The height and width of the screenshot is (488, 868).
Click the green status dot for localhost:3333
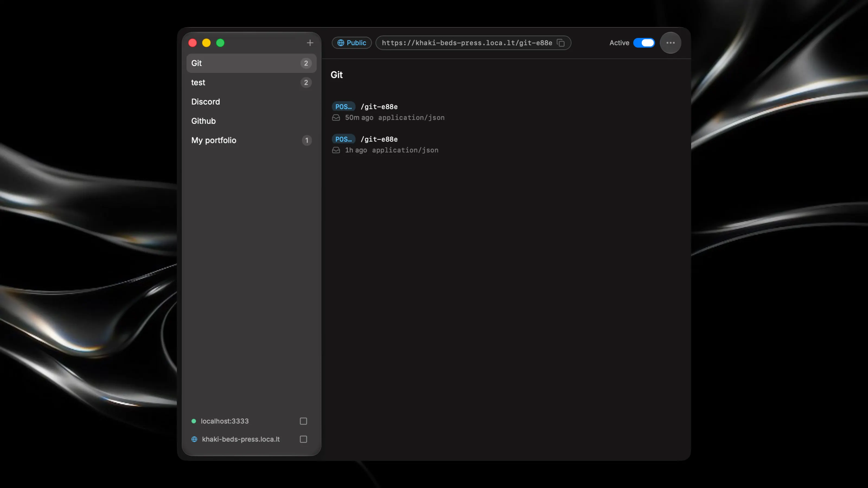[194, 421]
